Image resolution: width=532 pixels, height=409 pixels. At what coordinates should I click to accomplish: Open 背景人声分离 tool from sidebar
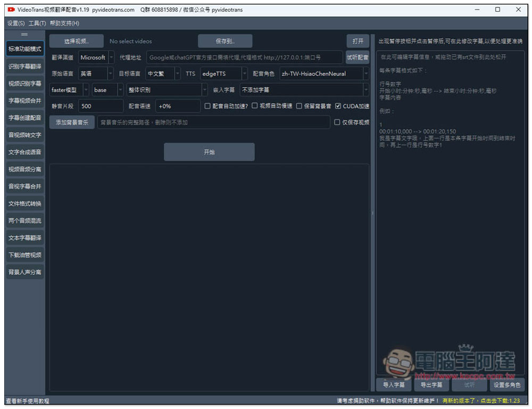pos(25,272)
